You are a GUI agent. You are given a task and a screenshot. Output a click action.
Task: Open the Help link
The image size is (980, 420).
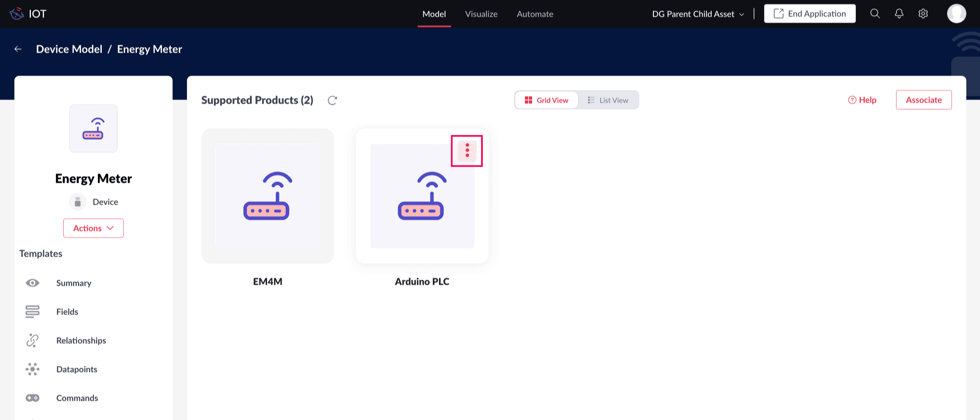pos(863,100)
